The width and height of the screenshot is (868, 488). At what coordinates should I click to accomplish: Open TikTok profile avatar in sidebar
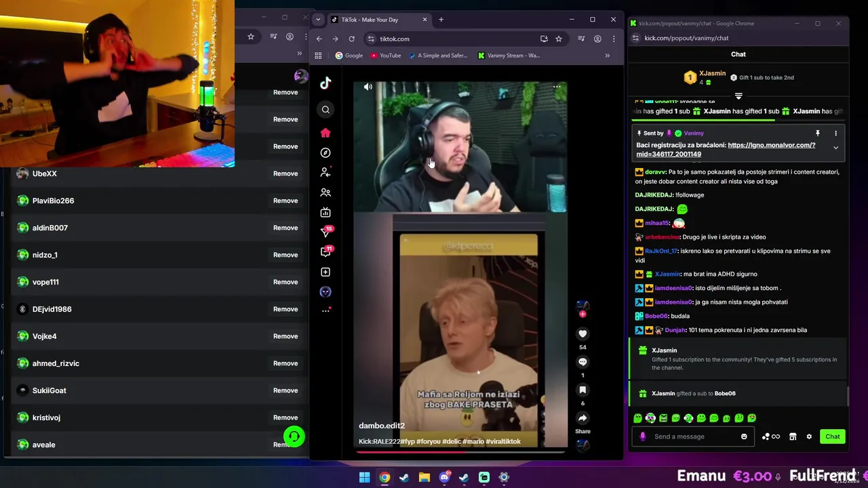pyautogui.click(x=325, y=291)
